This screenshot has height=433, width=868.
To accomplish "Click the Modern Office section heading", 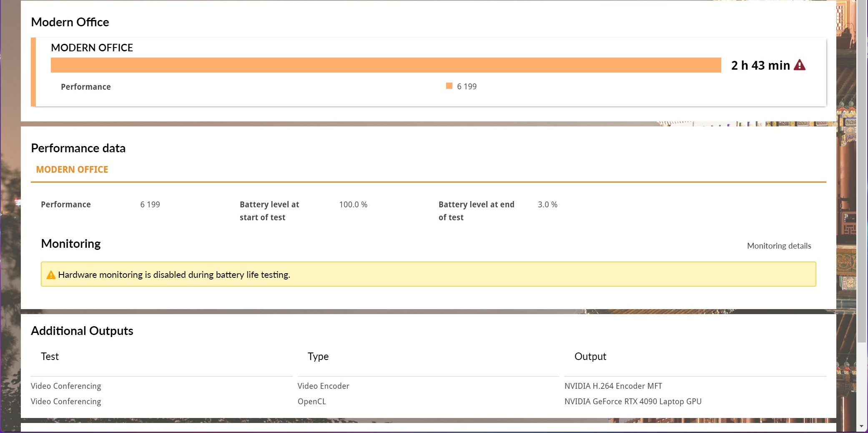I will pyautogui.click(x=70, y=22).
